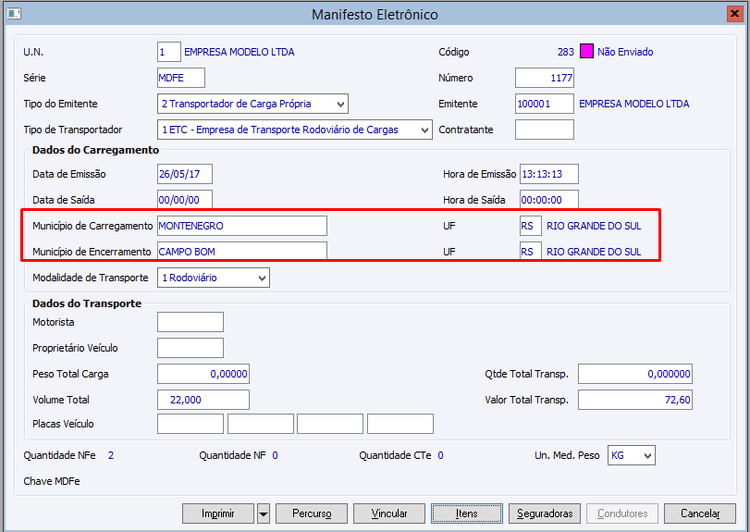The width and height of the screenshot is (750, 532).
Task: Click the Município de Carregamento field
Action: click(x=242, y=226)
